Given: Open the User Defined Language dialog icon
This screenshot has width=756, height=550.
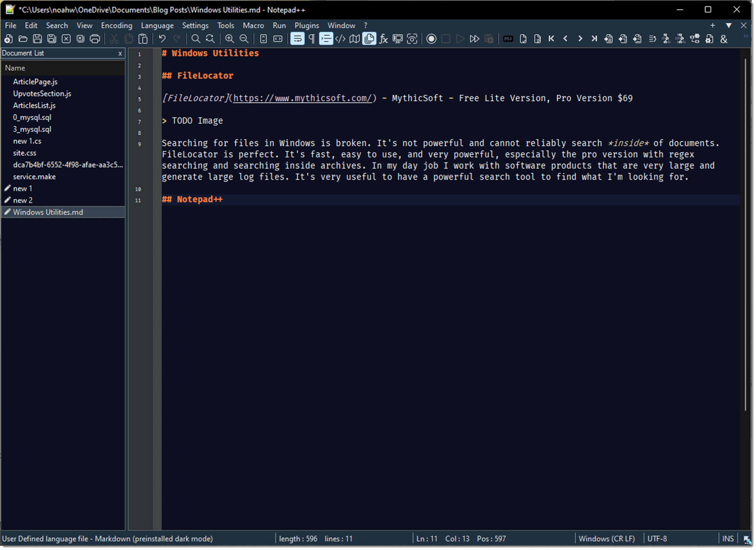Looking at the screenshot, I should (341, 39).
